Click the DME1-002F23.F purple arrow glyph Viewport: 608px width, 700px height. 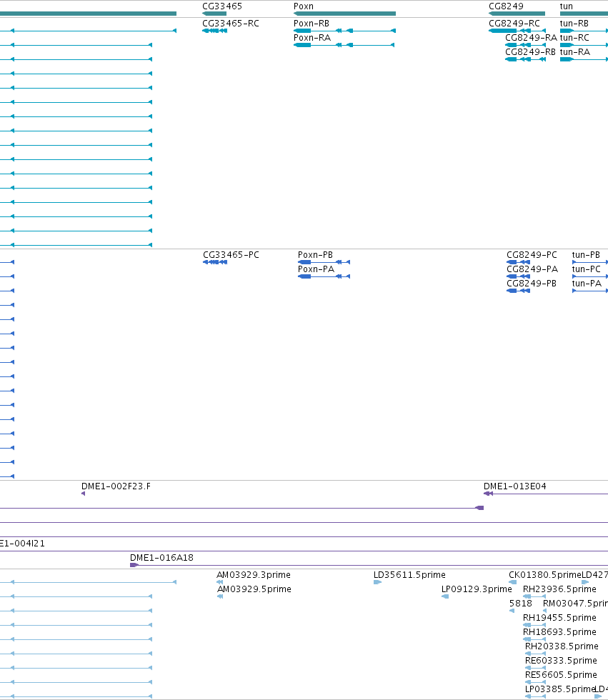click(x=83, y=494)
